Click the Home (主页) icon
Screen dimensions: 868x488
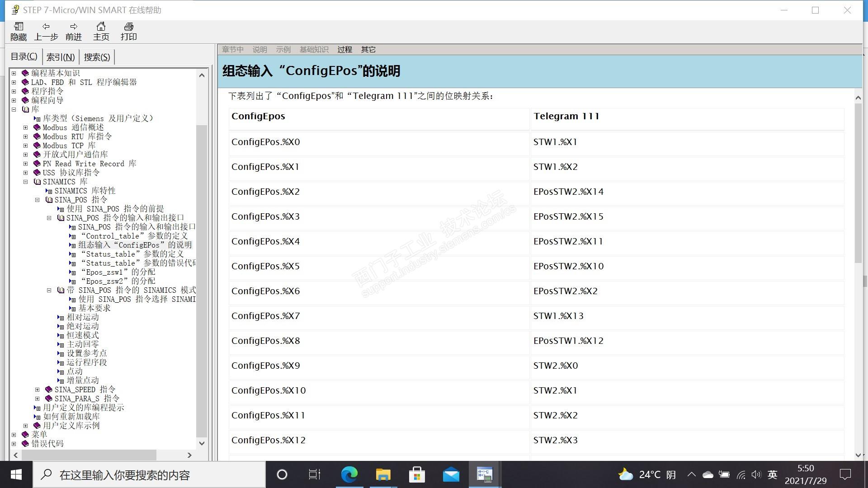click(101, 27)
